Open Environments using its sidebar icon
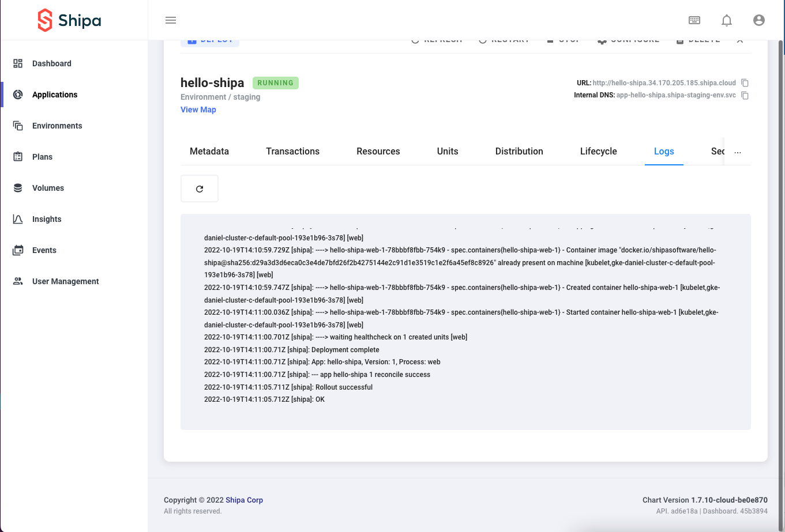The image size is (785, 532). click(x=18, y=126)
